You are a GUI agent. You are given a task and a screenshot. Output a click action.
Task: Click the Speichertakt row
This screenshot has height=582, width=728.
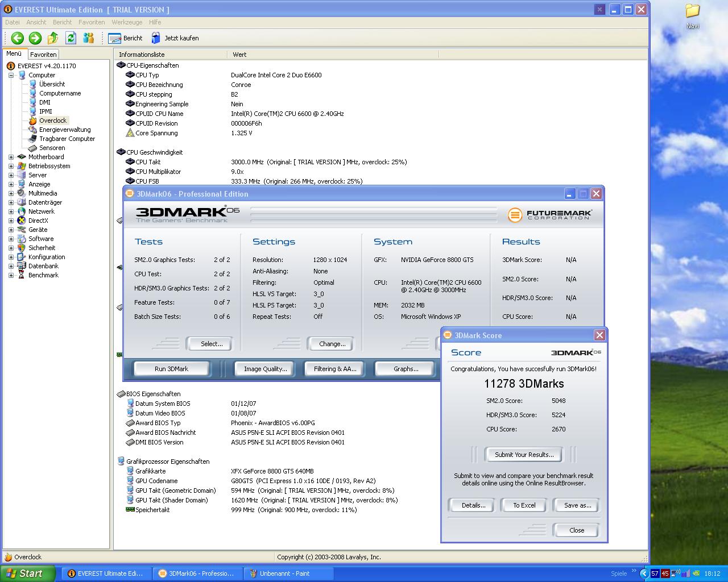click(241, 510)
